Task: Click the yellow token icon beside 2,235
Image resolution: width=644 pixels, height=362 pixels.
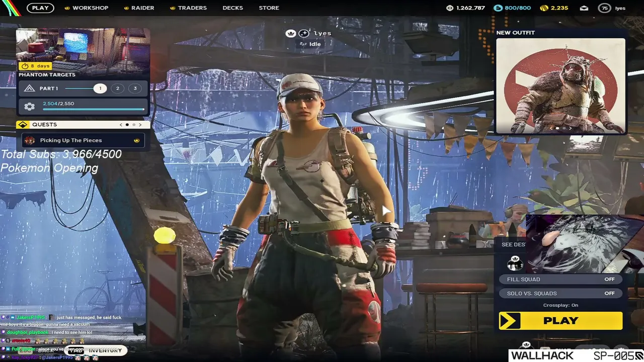Action: [543, 8]
